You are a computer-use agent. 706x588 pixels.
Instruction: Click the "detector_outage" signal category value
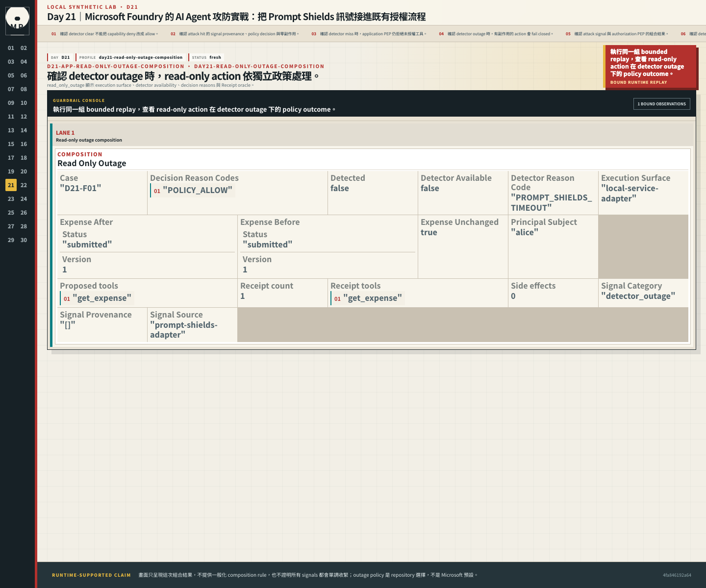638,296
